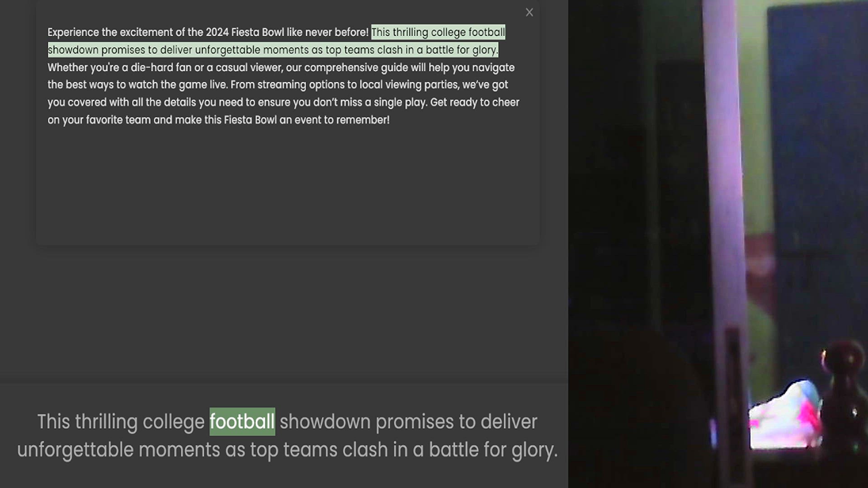Select the highlighted sentence "This thrilling college football"
Screen dimensions: 868x488
coord(438,32)
